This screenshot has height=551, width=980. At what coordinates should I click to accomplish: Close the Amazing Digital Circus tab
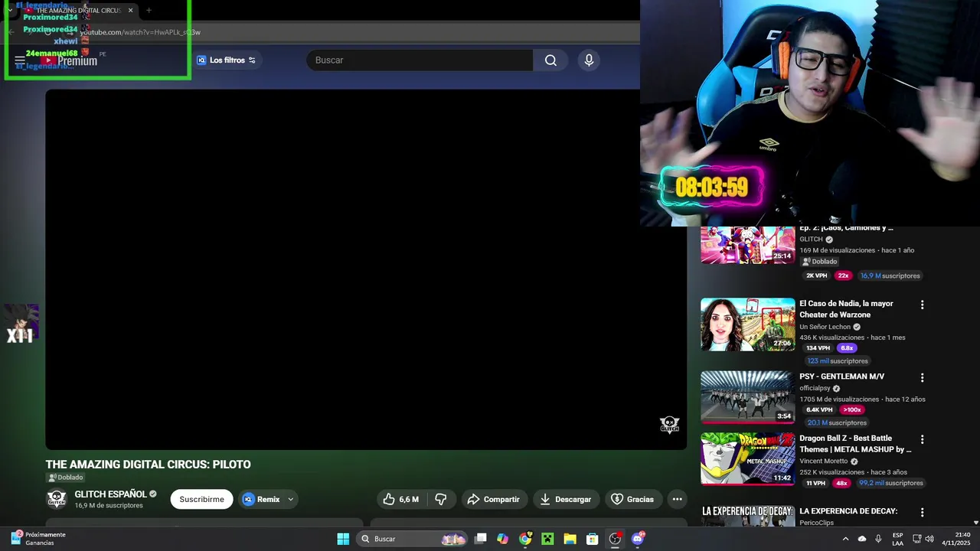coord(130,10)
